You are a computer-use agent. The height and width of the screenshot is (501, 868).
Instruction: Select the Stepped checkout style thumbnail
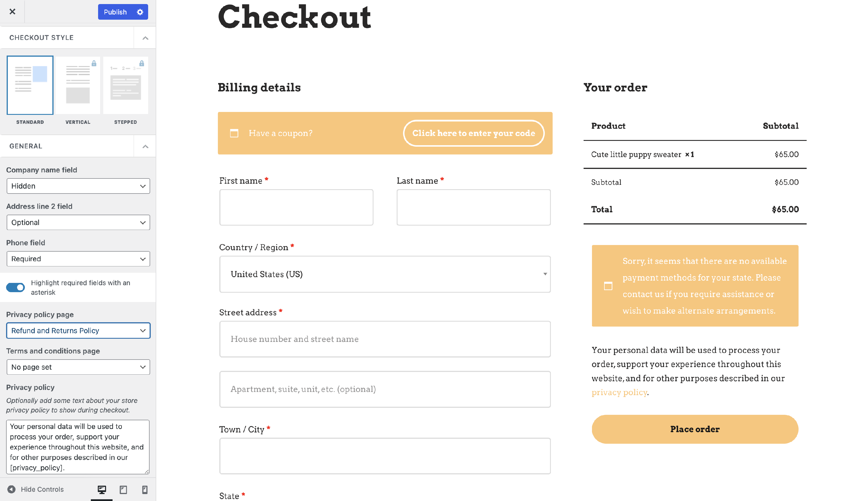coord(126,85)
